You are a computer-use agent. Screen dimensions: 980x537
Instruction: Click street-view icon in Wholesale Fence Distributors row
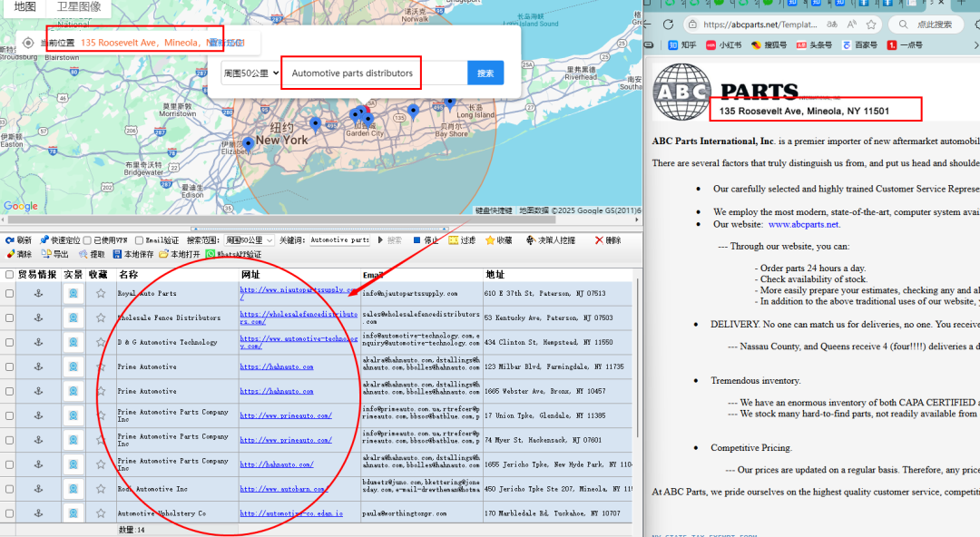[x=73, y=317]
